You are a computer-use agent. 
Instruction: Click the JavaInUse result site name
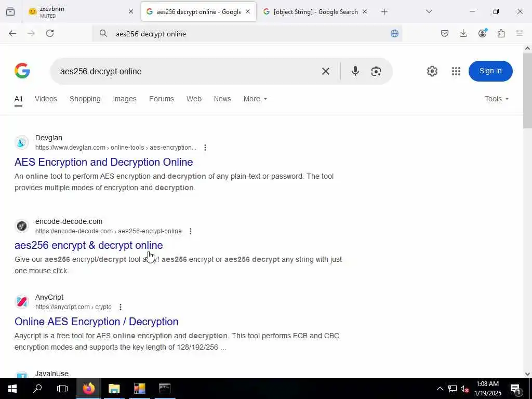[x=52, y=374]
